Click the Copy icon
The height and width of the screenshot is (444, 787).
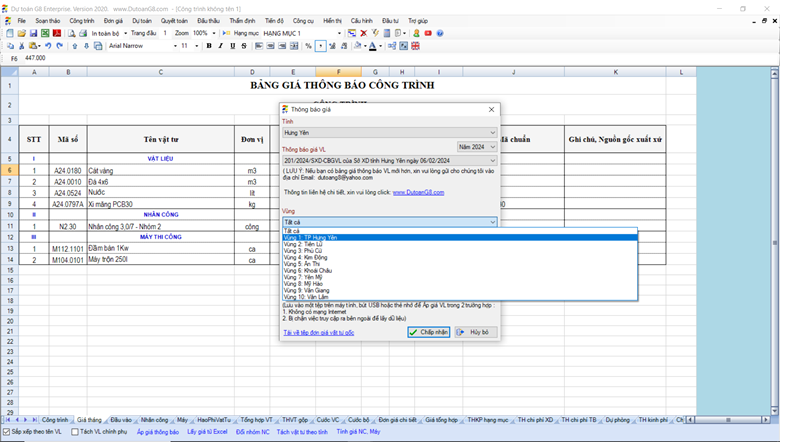[10, 46]
